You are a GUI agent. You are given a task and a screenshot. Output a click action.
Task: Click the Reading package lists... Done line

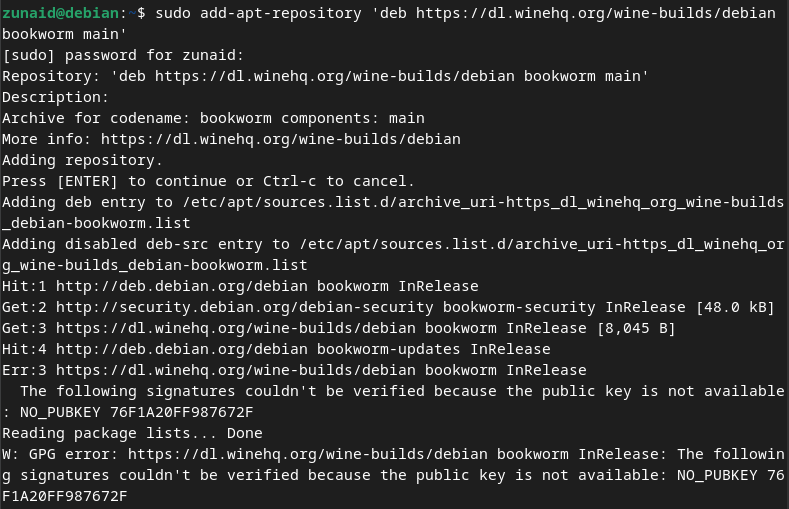(x=132, y=433)
